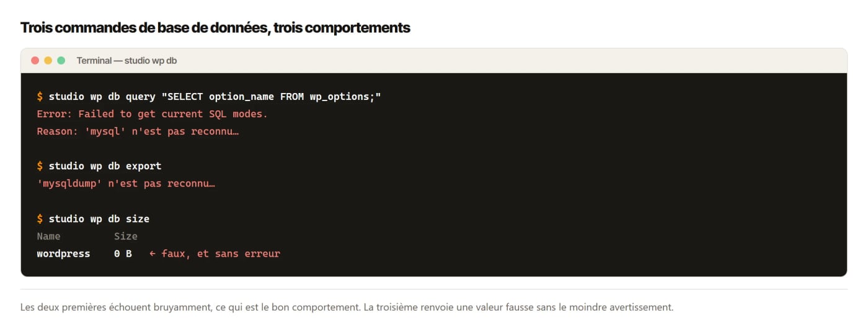The height and width of the screenshot is (333, 868).
Task: Click the 'wordpress' database name in output
Action: [x=63, y=254]
